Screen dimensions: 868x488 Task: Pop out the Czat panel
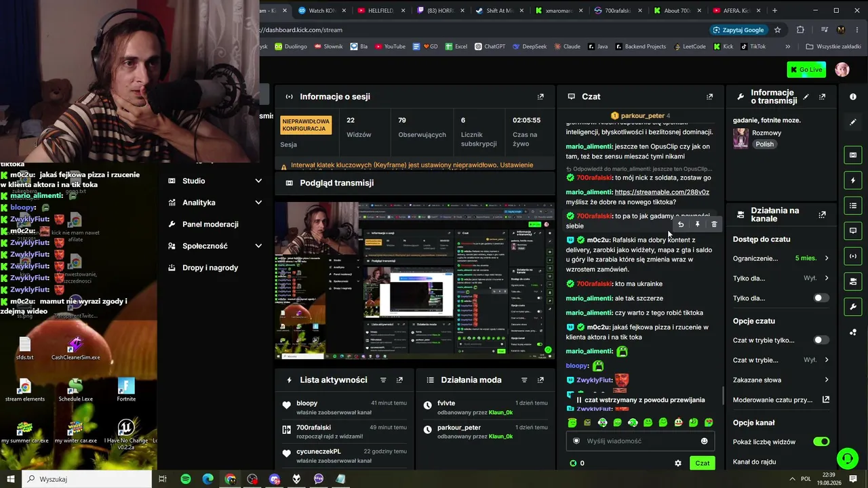[x=709, y=97]
